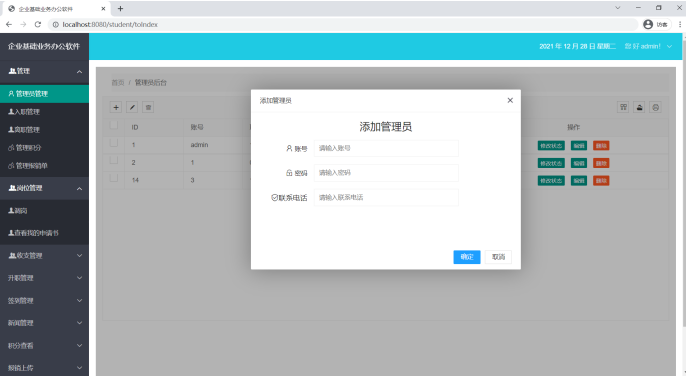Open the column filter icon above table
The height and width of the screenshot is (378, 686).
pos(623,107)
